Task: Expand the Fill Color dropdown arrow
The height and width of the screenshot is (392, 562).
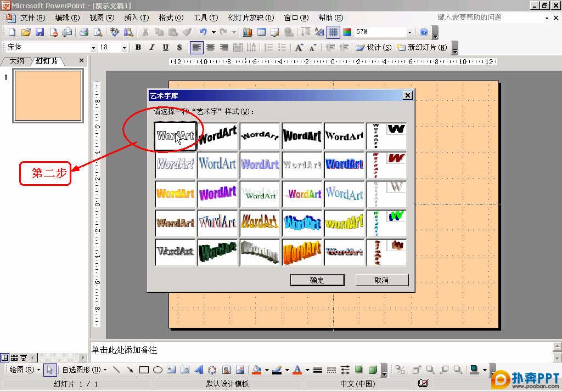Action: click(x=267, y=370)
